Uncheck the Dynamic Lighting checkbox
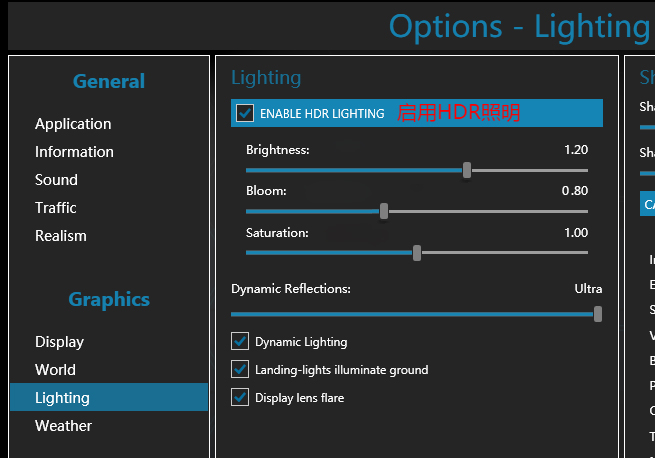The height and width of the screenshot is (458, 655). [x=240, y=341]
